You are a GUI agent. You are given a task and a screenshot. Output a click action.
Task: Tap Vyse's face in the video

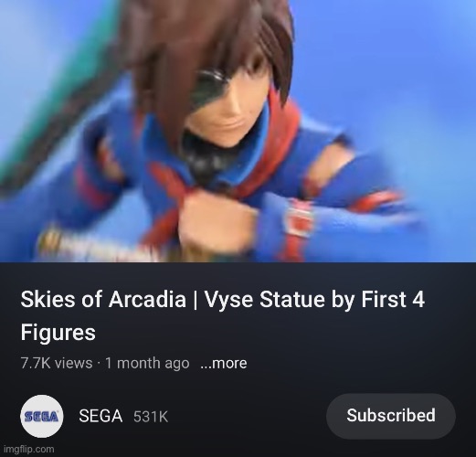(x=231, y=105)
